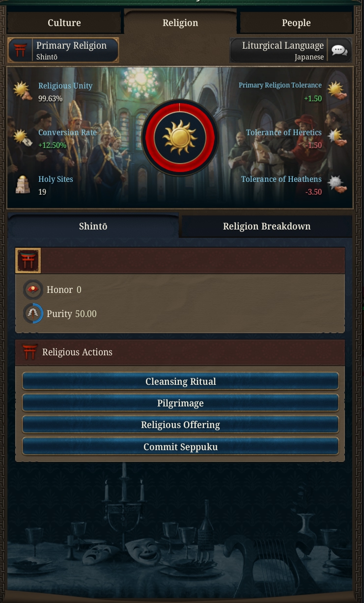Start a Pilgrimage
364x603 pixels.
[181, 403]
